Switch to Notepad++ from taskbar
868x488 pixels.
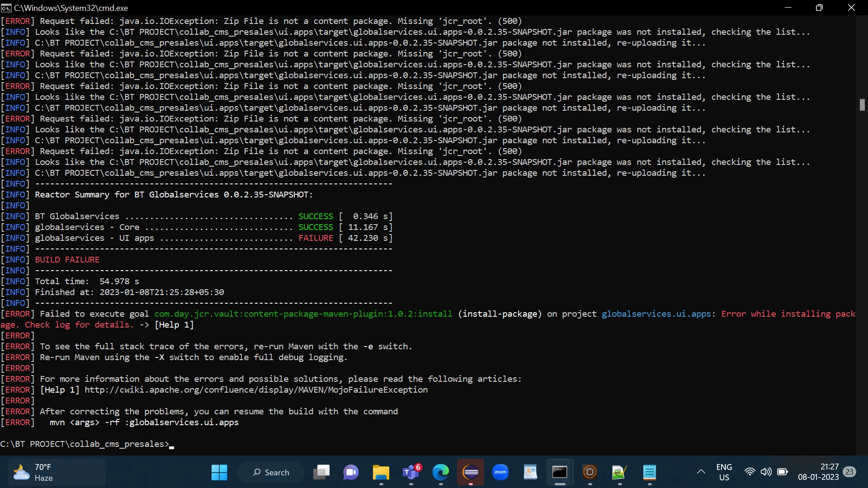pos(619,472)
